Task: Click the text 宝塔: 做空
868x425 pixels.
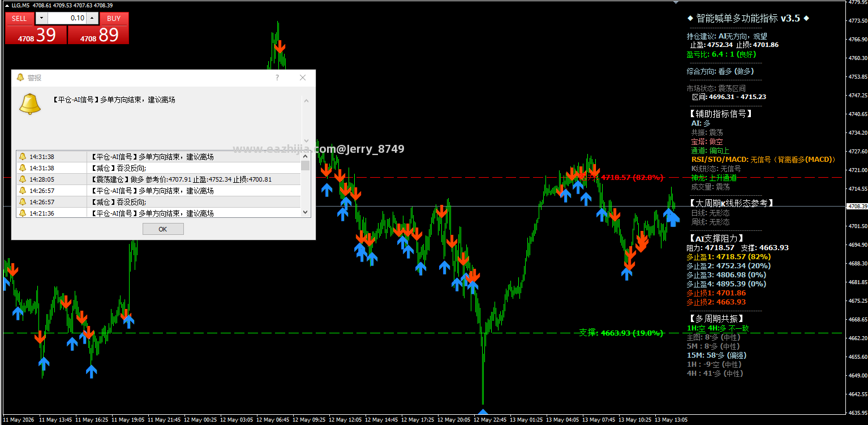Action: [707, 141]
